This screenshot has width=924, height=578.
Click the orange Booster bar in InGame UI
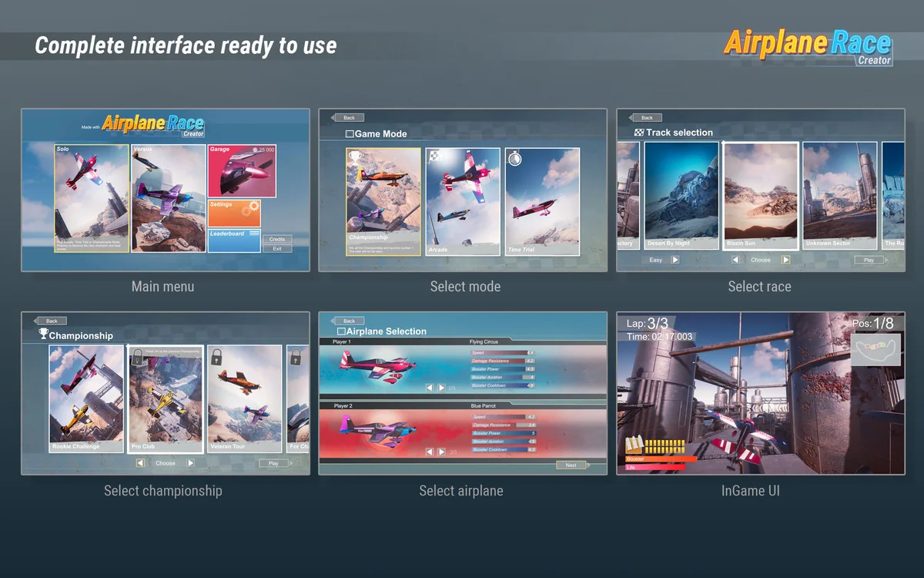pos(661,459)
